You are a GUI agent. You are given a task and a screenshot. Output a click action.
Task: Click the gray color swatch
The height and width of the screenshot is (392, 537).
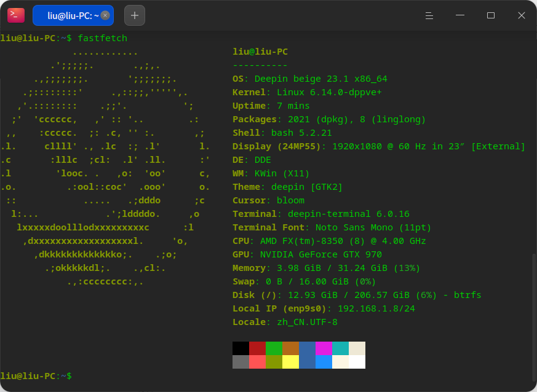241,362
